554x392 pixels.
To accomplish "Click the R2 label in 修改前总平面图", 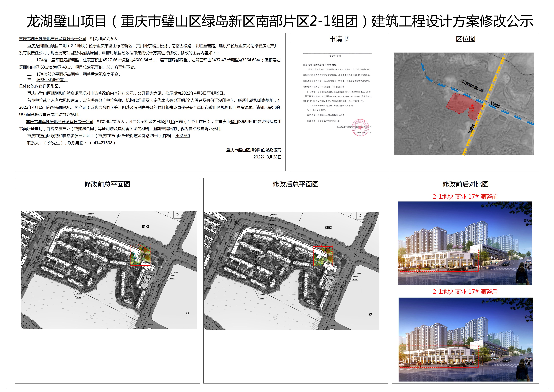I will click(187, 314).
